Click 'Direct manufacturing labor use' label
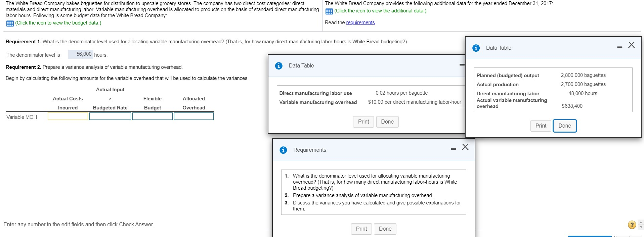644x237 pixels. click(x=315, y=93)
